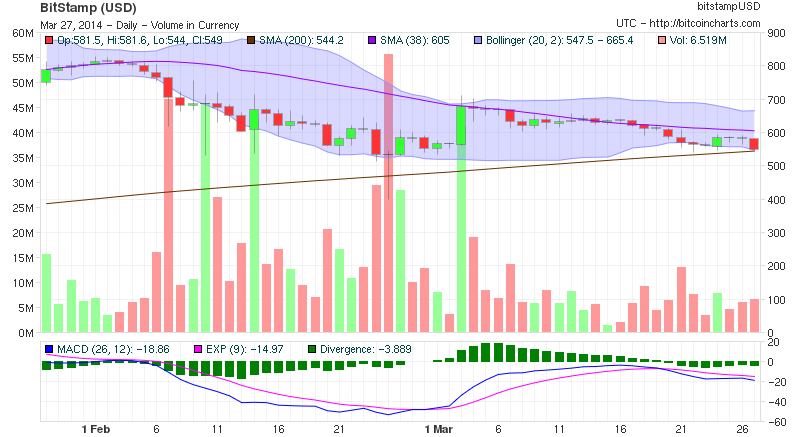
Task: Click the brown SMA (200) legend swatch
Action: coord(251,40)
